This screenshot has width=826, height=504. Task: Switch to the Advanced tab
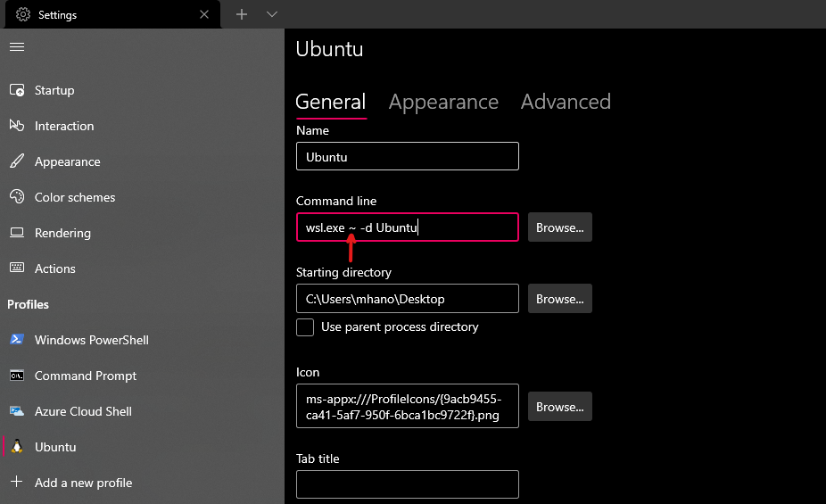tap(566, 102)
